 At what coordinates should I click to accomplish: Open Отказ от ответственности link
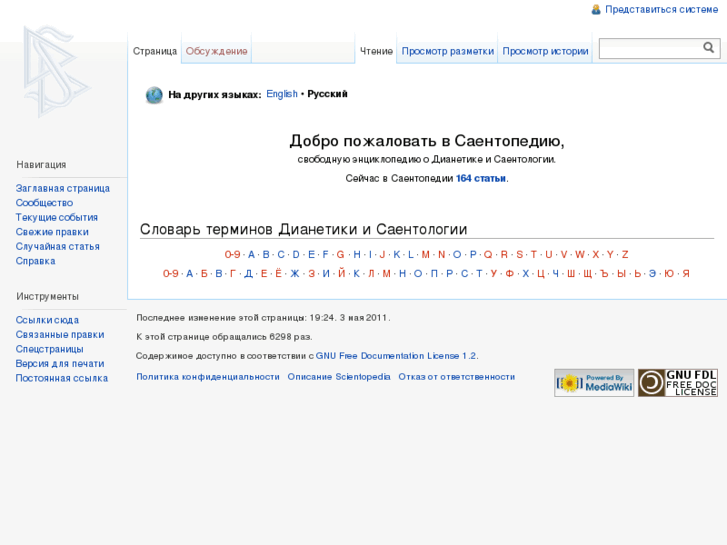coord(457,377)
